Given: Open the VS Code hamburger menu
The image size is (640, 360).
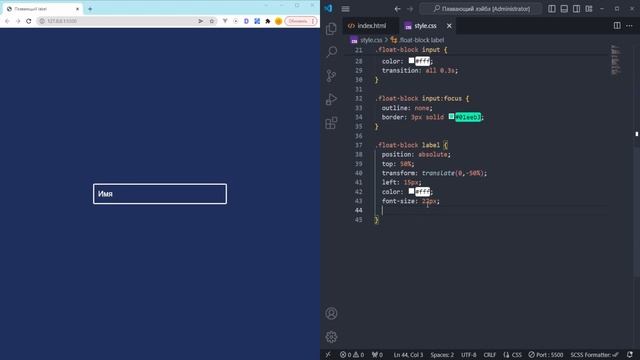Looking at the screenshot, I should 345,9.
